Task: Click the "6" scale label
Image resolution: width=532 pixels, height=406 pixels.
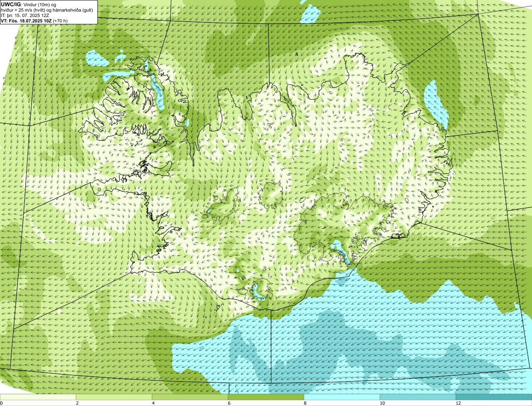Action: 229,403
